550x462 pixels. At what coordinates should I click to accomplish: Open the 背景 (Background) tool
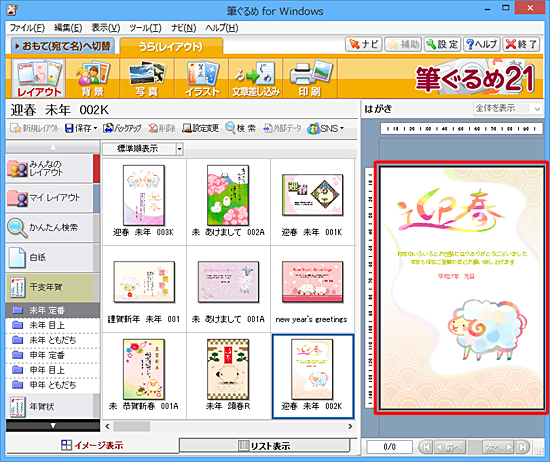tap(93, 78)
